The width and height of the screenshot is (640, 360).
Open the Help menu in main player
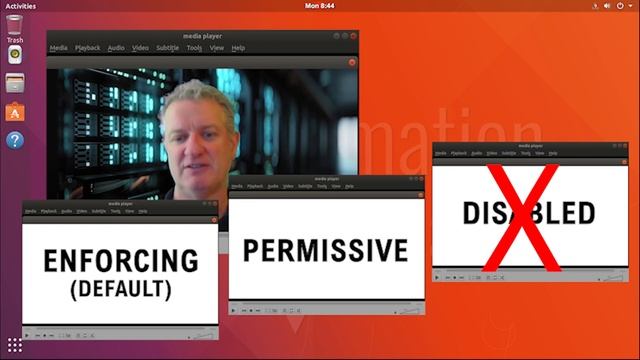(238, 48)
